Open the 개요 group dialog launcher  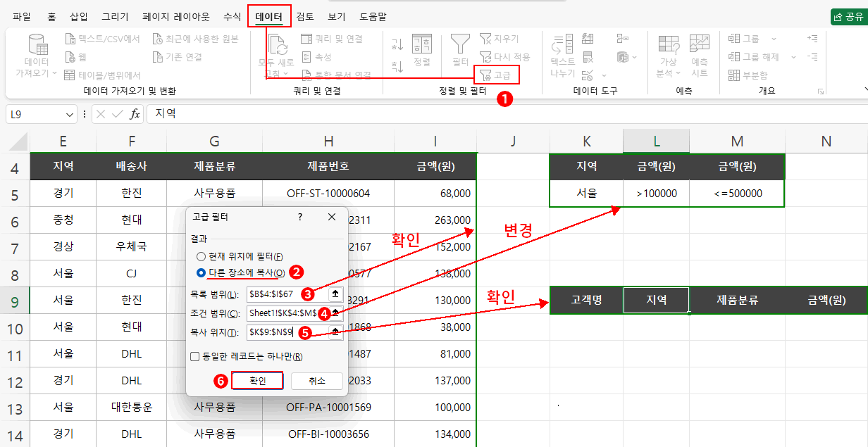[820, 92]
